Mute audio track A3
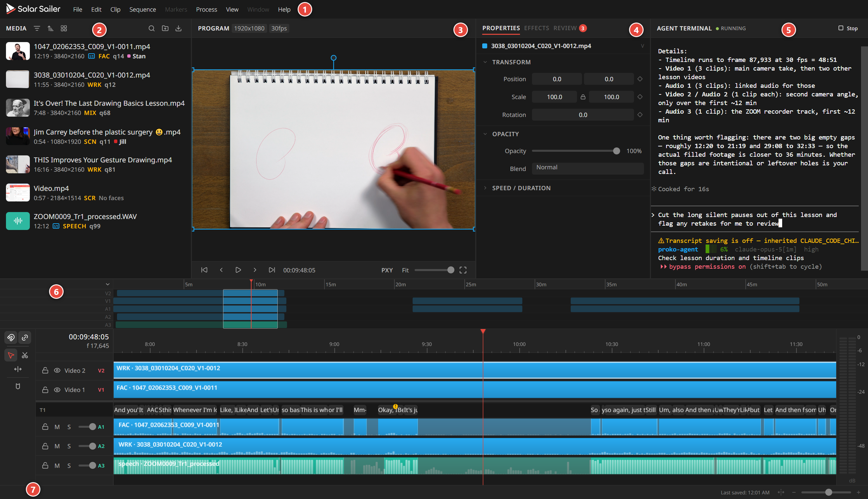Screen dimensions: 868x499 coord(57,466)
